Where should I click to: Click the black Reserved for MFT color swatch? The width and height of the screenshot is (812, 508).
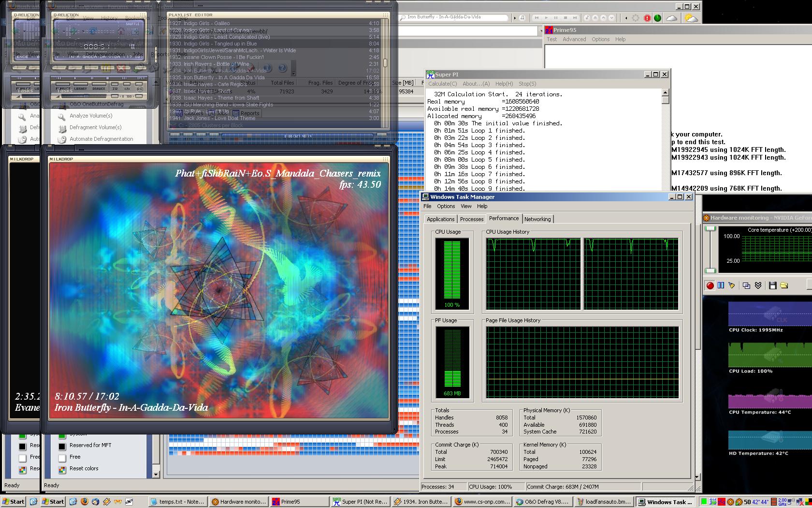pos(62,446)
